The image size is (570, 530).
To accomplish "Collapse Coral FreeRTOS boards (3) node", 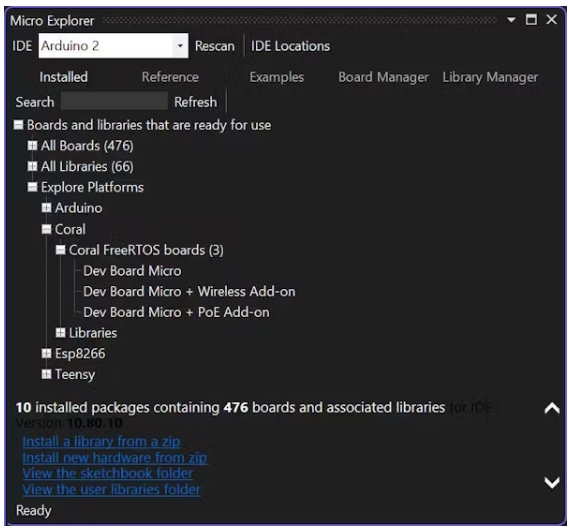I will 60,250.
